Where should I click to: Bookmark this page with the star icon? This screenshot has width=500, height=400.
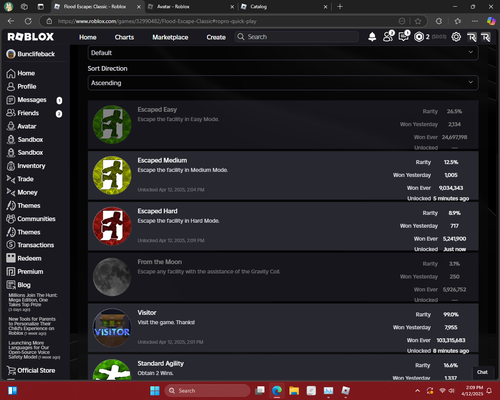418,21
